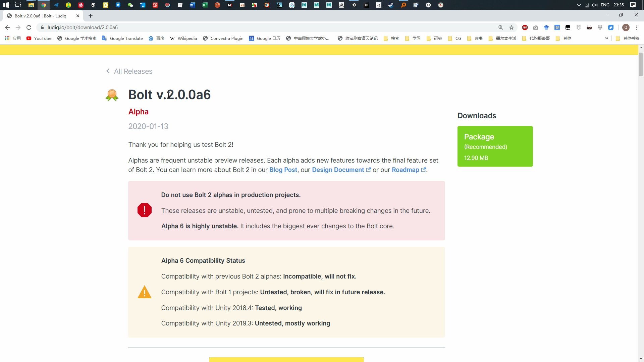Screen dimensions: 644x362
Task: Open the Dropbox extension icon
Action: 600,27
